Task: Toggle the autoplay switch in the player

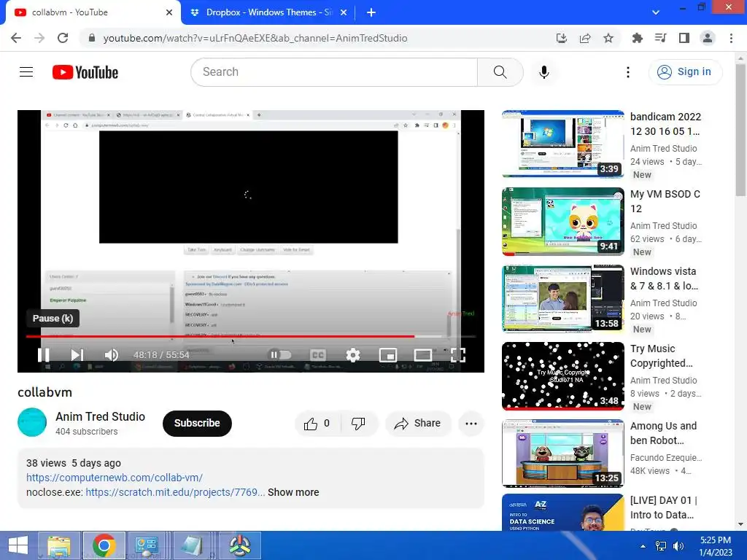Action: (280, 355)
